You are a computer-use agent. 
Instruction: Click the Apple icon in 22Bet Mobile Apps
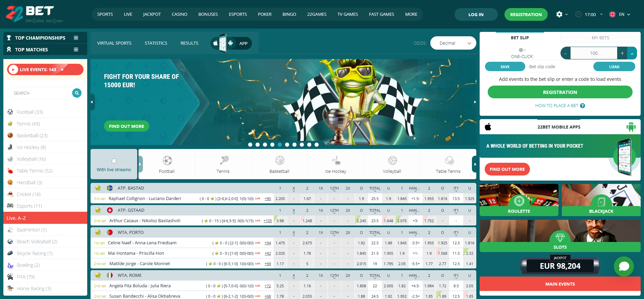click(488, 127)
